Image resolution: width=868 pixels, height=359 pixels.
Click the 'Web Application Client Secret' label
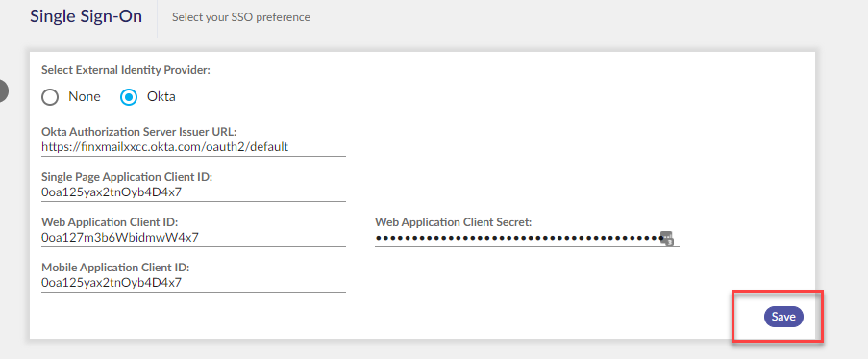454,222
